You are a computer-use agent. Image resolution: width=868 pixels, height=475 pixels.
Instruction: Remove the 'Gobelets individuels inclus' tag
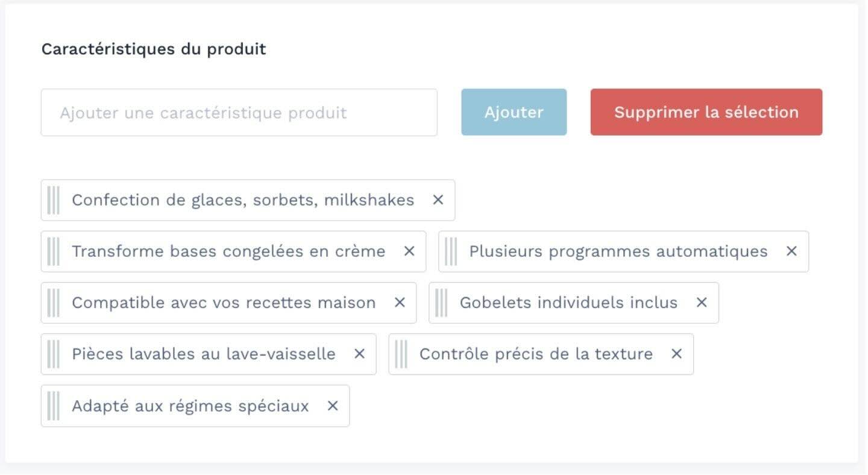(702, 303)
